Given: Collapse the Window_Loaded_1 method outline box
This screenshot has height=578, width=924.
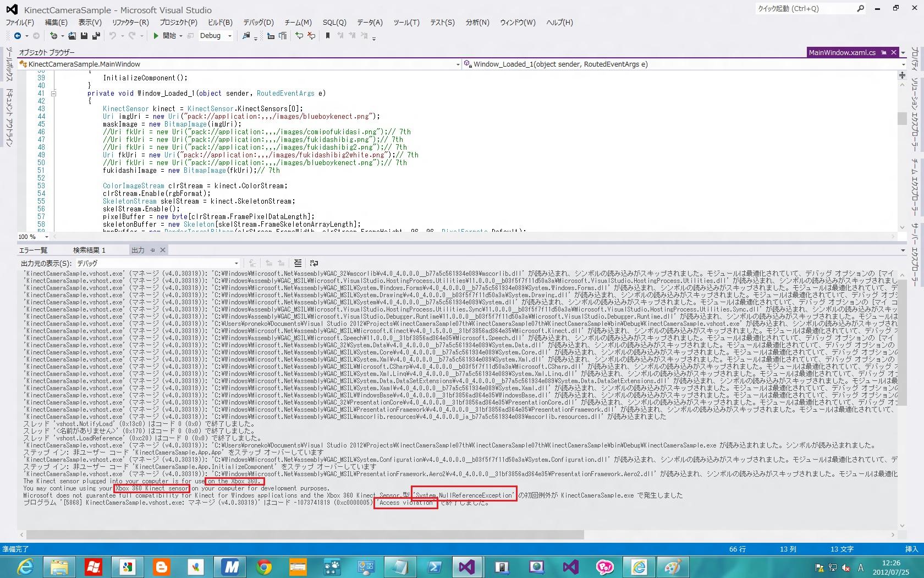Looking at the screenshot, I should (x=53, y=94).
